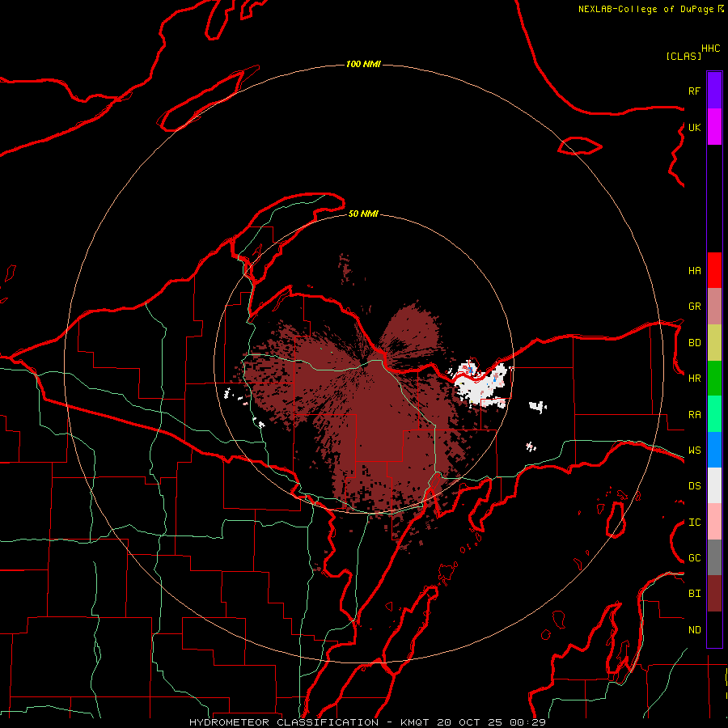Click the KMQT radar site center
This screenshot has width=728, height=728.
[x=364, y=363]
